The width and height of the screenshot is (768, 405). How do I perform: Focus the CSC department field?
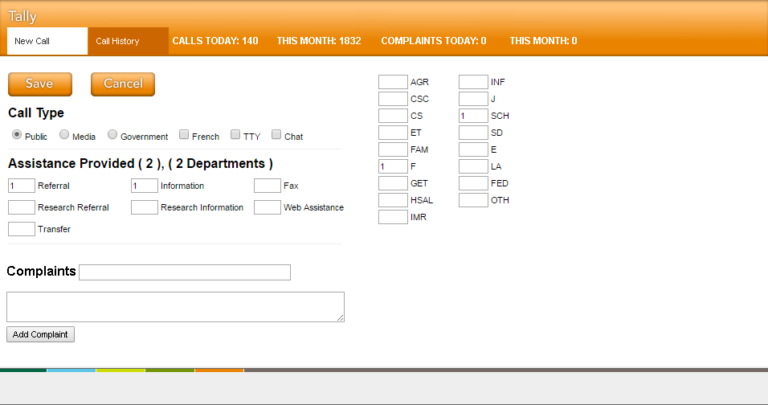pos(393,99)
